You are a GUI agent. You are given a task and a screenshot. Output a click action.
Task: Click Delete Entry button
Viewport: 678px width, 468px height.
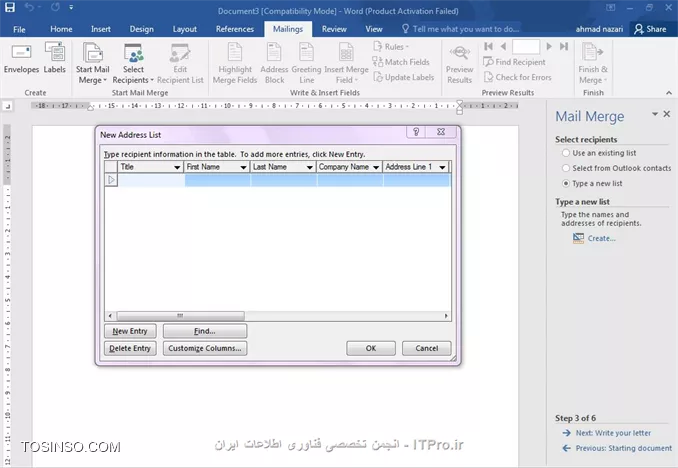[130, 348]
